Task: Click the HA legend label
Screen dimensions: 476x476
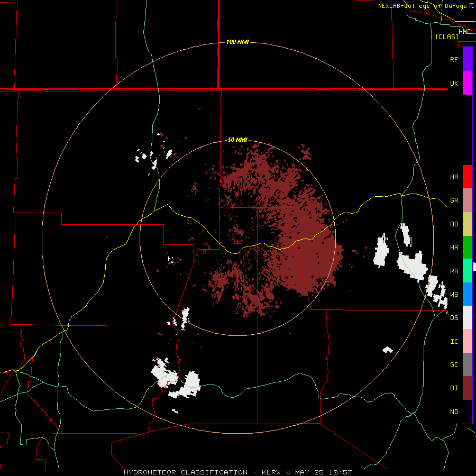Action: 454,177
